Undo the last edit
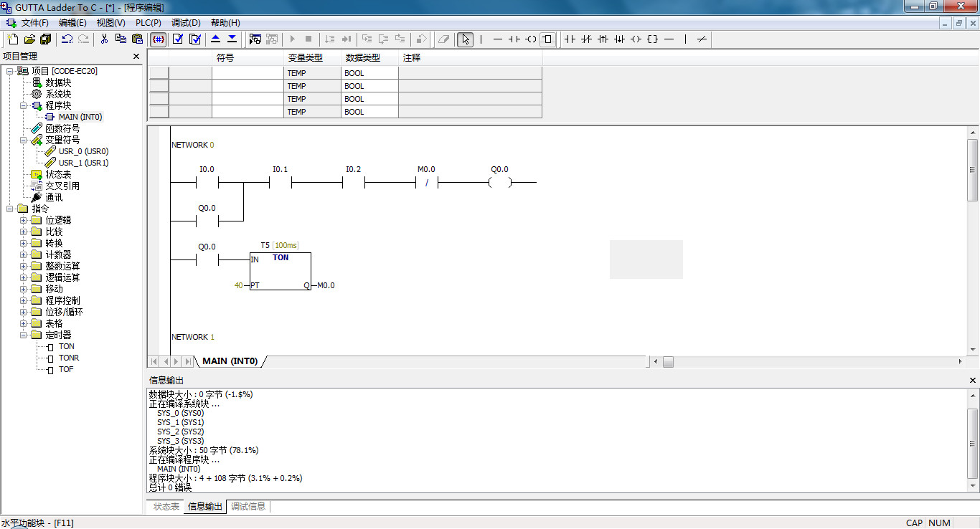The width and height of the screenshot is (980, 529). pyautogui.click(x=67, y=39)
